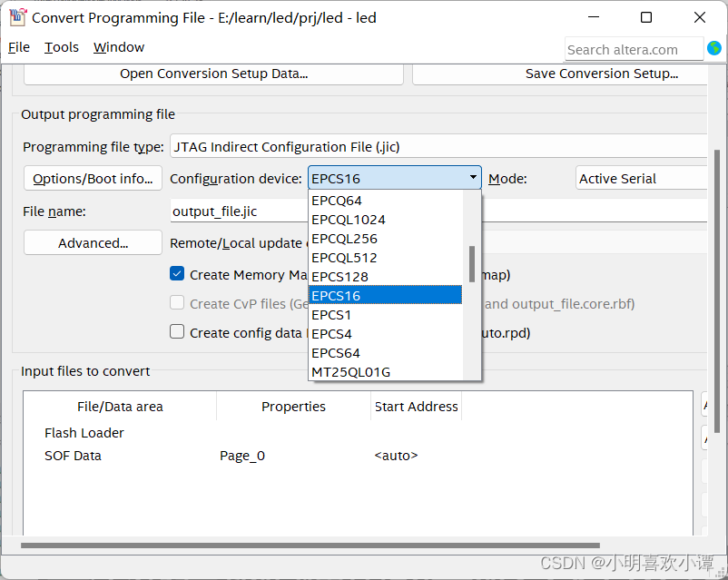Click the horizontal scrollbar at bottom
Image resolution: width=728 pixels, height=580 pixels.
310,546
